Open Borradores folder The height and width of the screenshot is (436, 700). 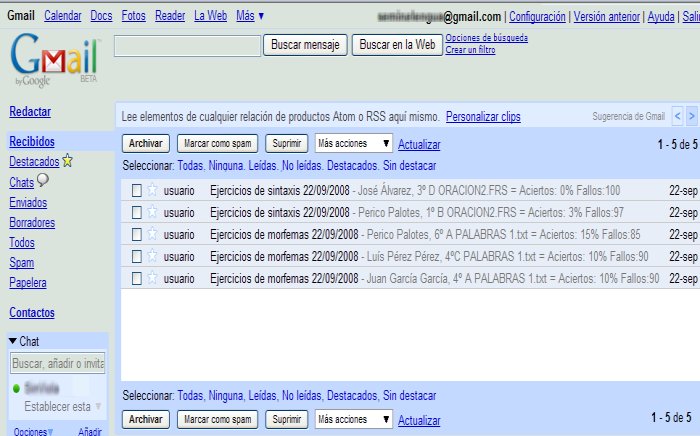click(x=32, y=223)
